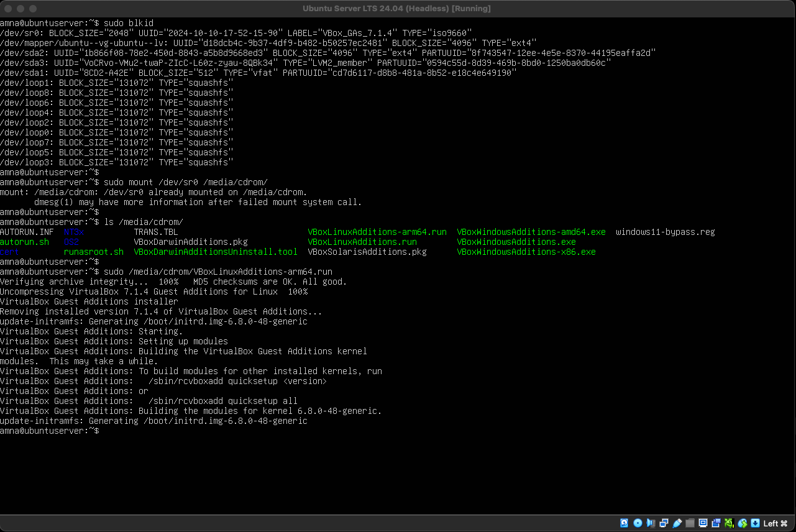Viewport: 796px width, 532px height.
Task: Click the blue cert directory name
Action: point(9,252)
